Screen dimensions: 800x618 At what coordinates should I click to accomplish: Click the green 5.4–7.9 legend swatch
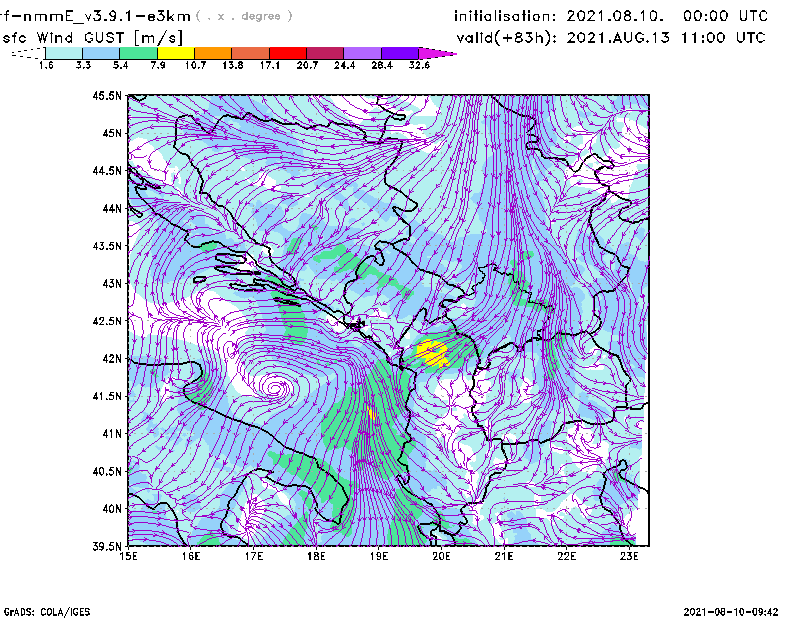click(138, 53)
